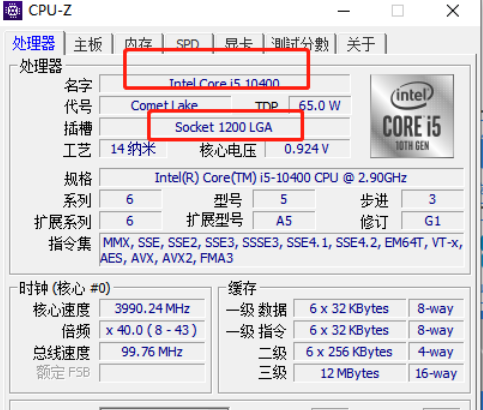Click the 总线速度 label
483x410 pixels.
coord(62,353)
